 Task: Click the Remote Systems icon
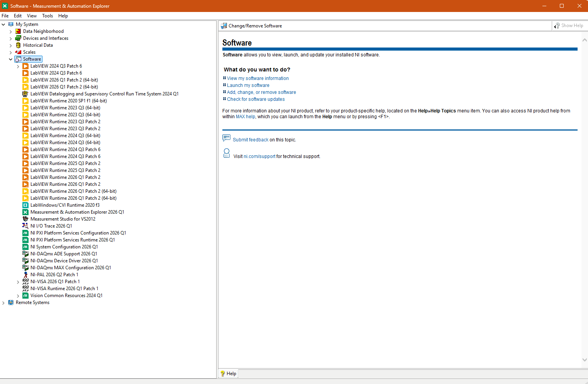(x=11, y=302)
